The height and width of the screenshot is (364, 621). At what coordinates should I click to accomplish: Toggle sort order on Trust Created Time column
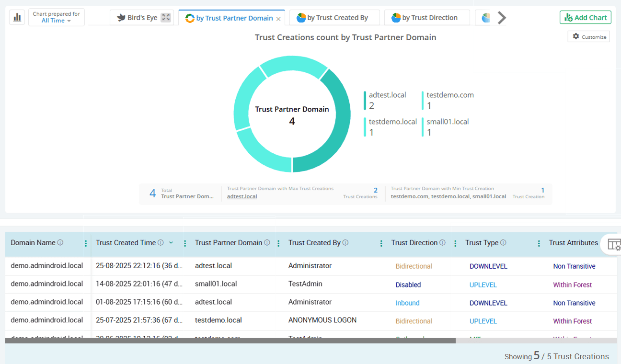tap(171, 243)
